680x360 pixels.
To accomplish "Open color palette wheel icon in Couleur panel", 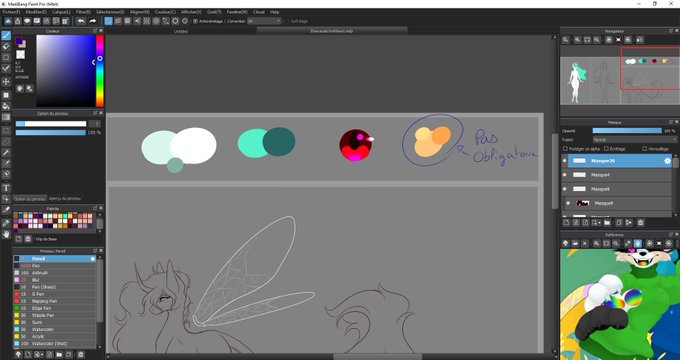I will click(20, 88).
